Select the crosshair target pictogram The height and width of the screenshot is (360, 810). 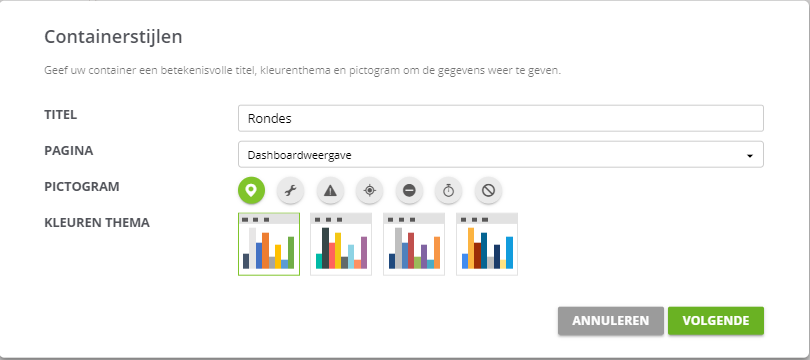pos(369,191)
